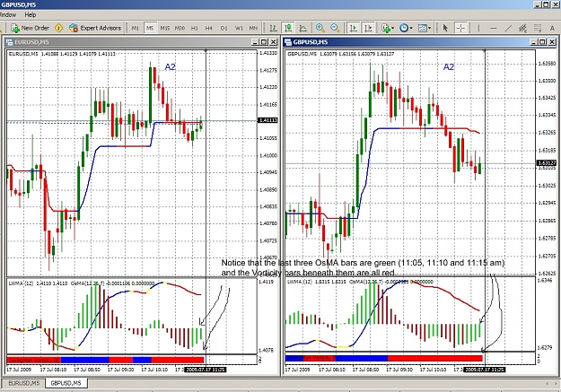
Task: Switch to the M1 timeframe
Action: [136, 28]
